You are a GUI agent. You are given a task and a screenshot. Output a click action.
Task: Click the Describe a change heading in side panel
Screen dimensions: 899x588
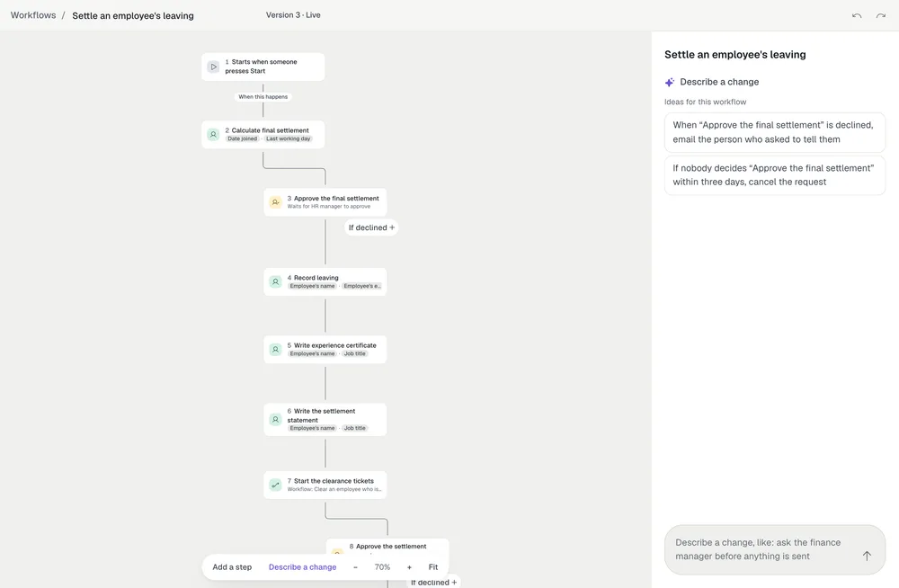click(719, 82)
